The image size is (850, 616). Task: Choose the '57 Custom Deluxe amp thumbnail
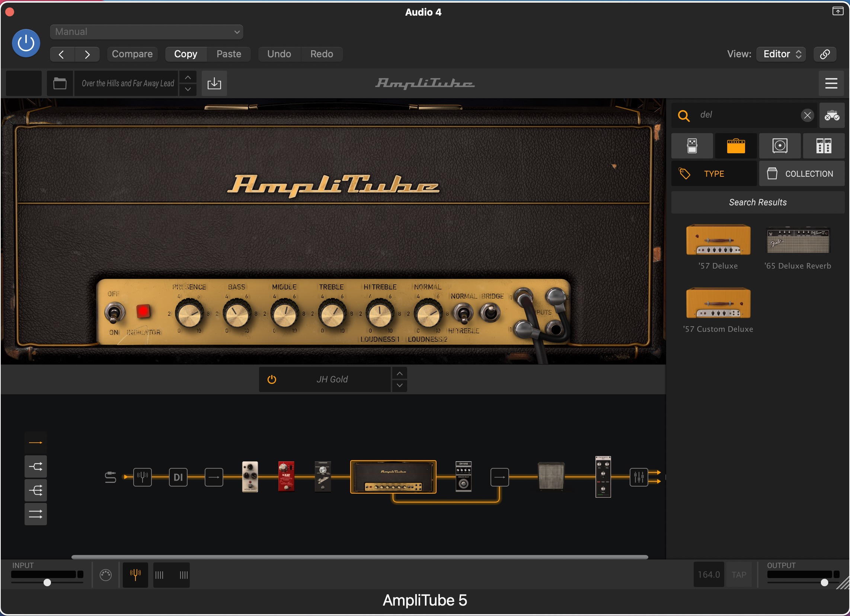tap(718, 303)
